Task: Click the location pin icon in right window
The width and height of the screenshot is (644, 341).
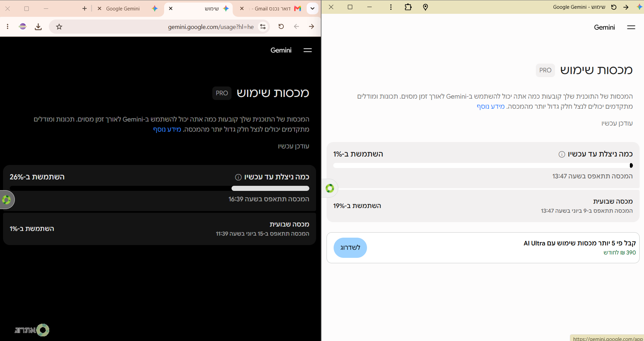Action: click(425, 7)
